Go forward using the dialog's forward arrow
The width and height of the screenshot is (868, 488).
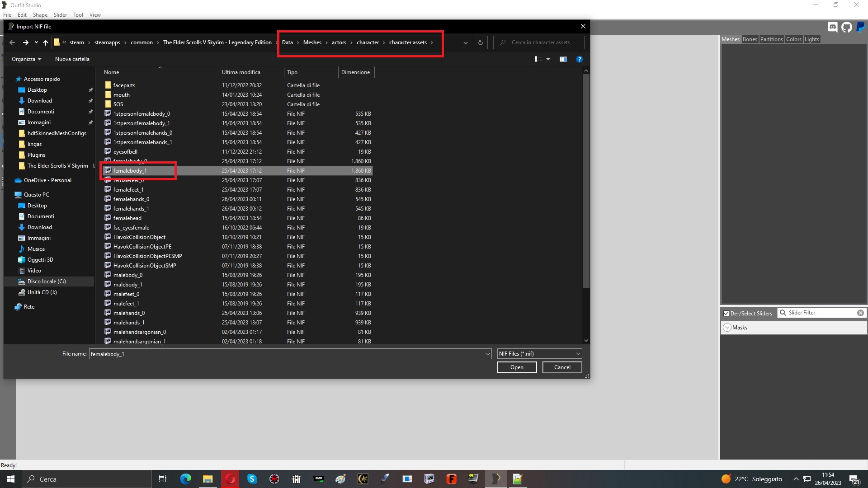point(26,42)
